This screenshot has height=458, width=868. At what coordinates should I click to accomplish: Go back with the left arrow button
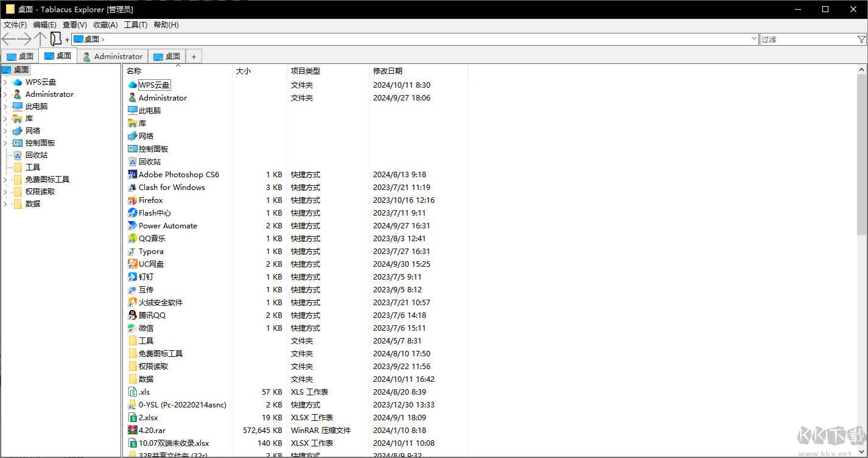9,40
